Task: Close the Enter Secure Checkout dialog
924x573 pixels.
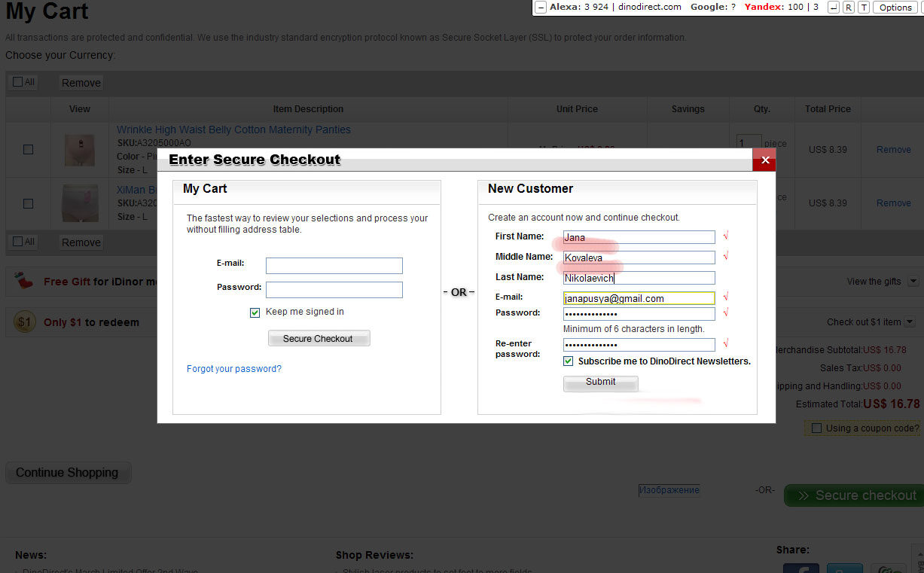Action: (x=764, y=160)
